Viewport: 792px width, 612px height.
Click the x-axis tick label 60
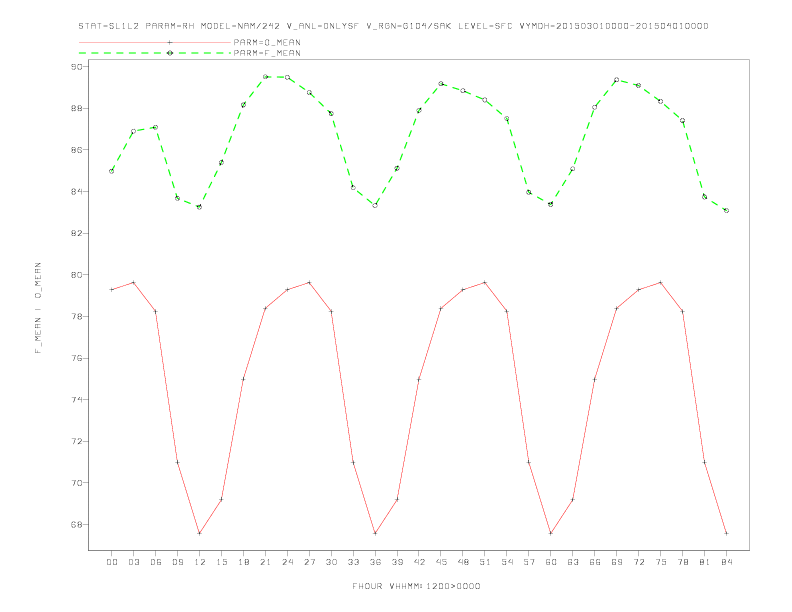click(551, 562)
